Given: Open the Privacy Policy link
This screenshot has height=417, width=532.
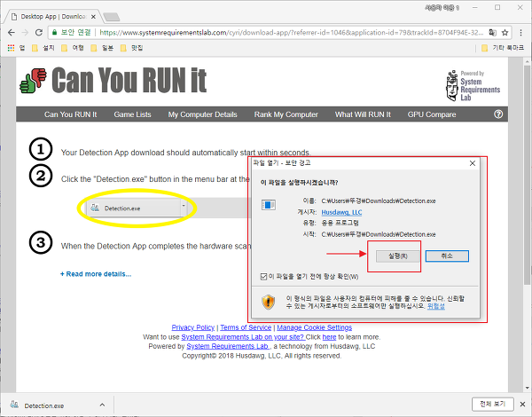Looking at the screenshot, I should click(193, 327).
